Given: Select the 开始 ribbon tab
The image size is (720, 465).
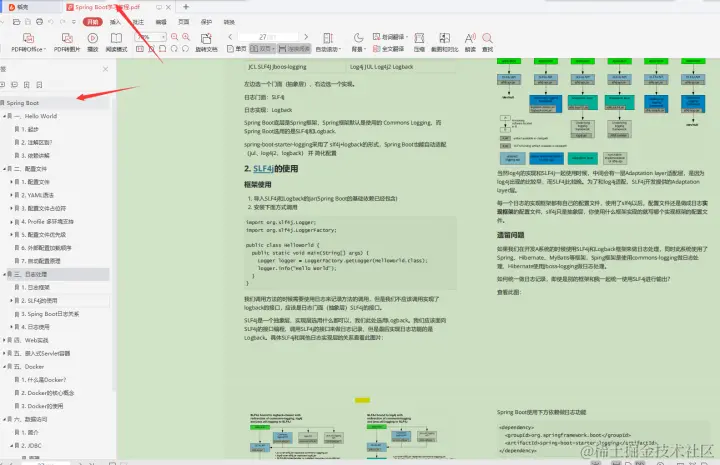Looking at the screenshot, I should click(x=92, y=22).
